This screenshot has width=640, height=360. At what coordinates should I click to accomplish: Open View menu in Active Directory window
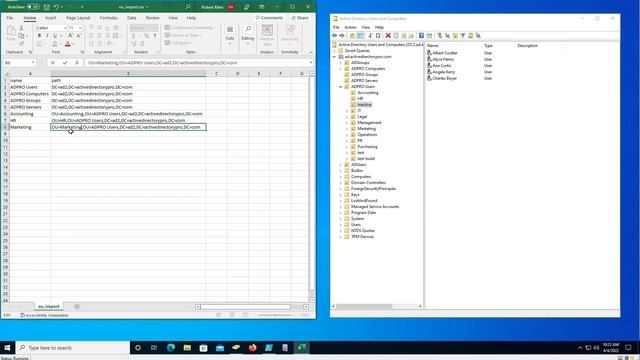(365, 27)
